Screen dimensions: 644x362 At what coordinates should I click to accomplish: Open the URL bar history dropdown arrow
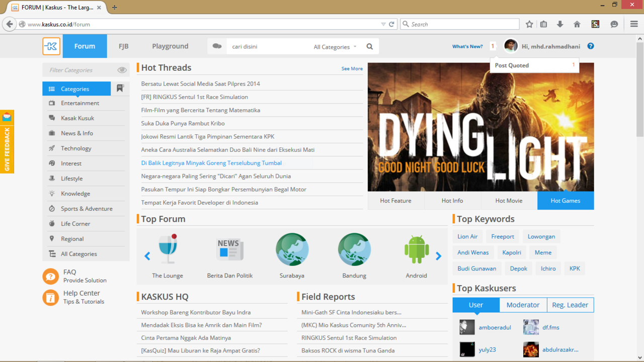click(383, 24)
